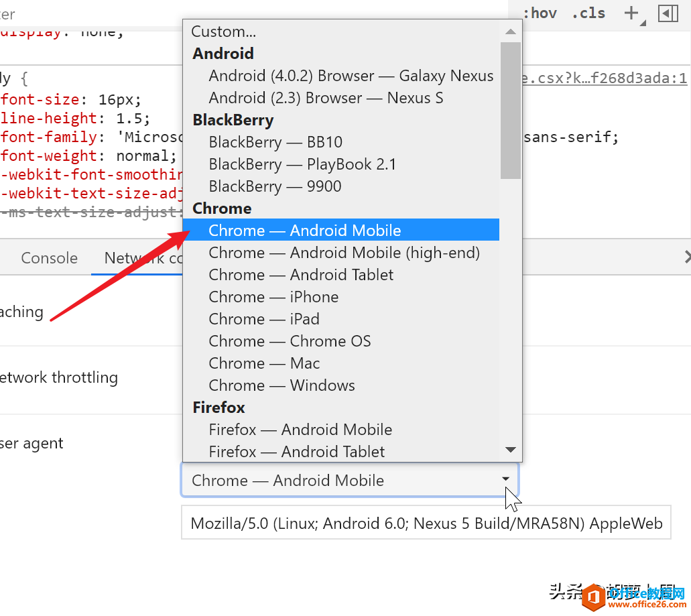Choose Android (2.3) Browser — Nexus S

[x=340, y=98]
